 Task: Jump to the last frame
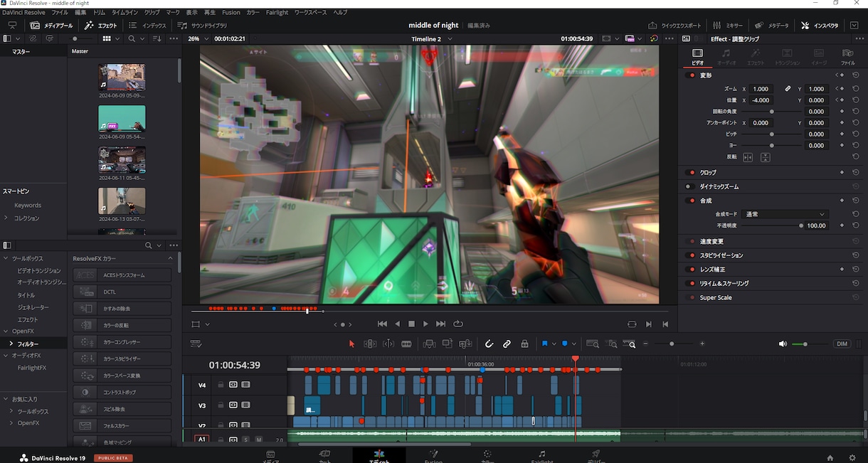[x=440, y=324]
